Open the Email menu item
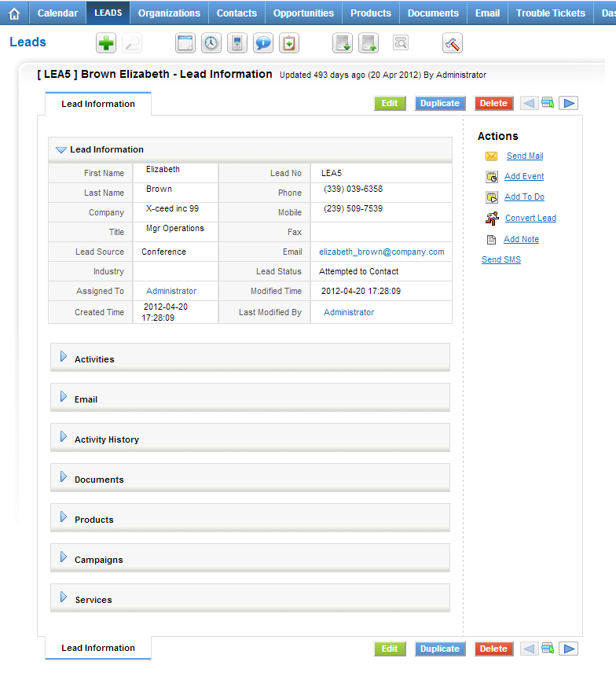616x680 pixels. pyautogui.click(x=487, y=13)
